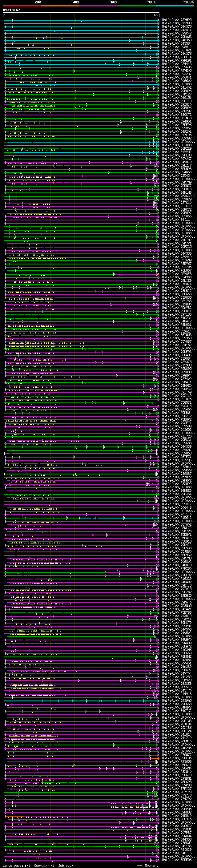This screenshot has height=868, width=197.
Task: Click the red 20% identity legend segment
Action: pyautogui.click(x=22, y=5)
